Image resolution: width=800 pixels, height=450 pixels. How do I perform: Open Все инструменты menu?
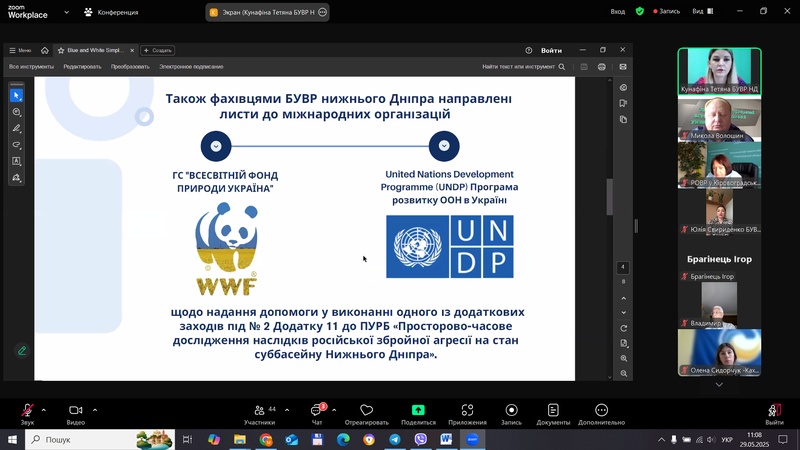tap(31, 67)
